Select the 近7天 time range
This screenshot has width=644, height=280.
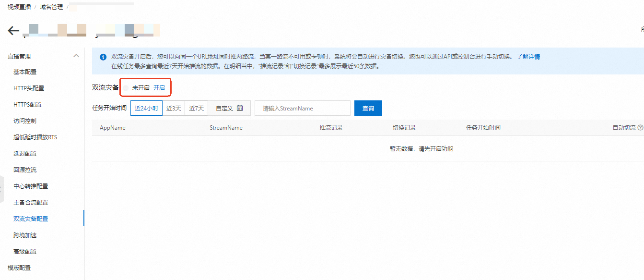(x=197, y=108)
